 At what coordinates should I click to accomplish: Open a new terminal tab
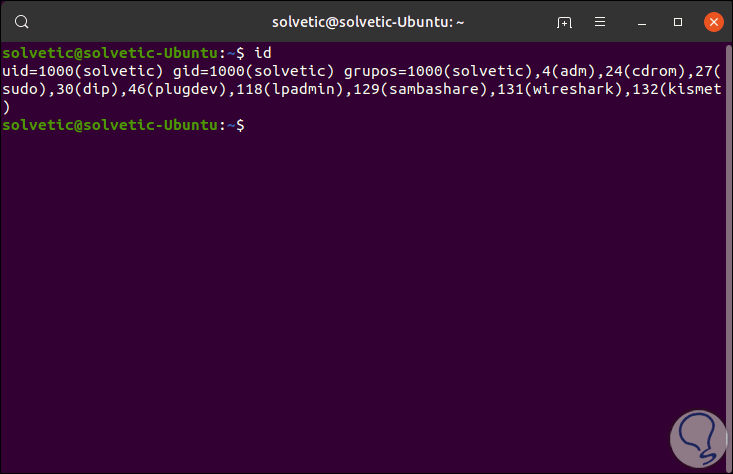click(564, 22)
